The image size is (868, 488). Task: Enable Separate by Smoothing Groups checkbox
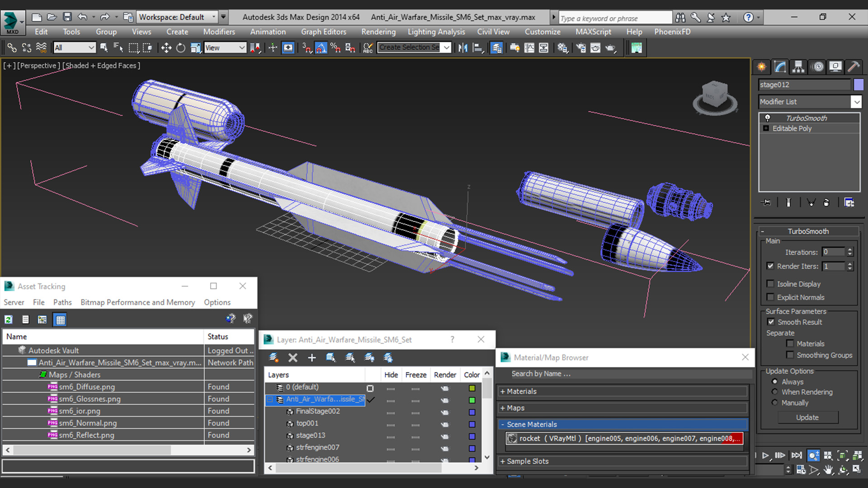(790, 355)
